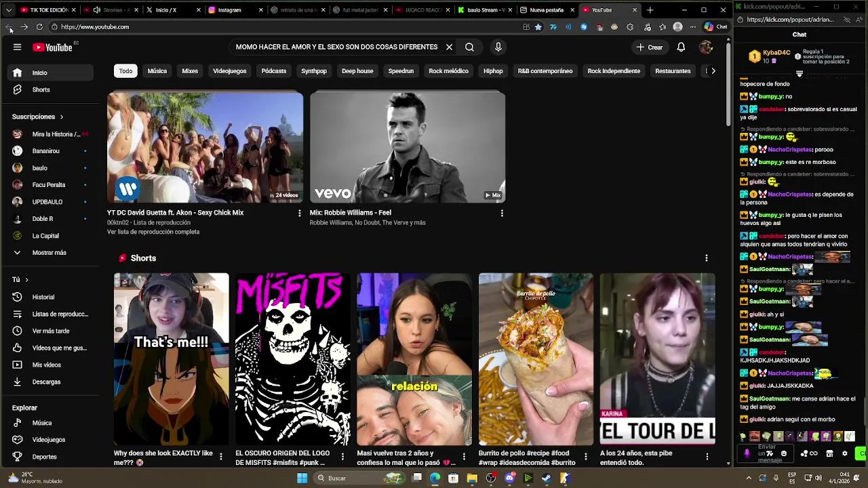Image resolution: width=868 pixels, height=488 pixels.
Task: Open the Crear upload menu
Action: pyautogui.click(x=649, y=47)
